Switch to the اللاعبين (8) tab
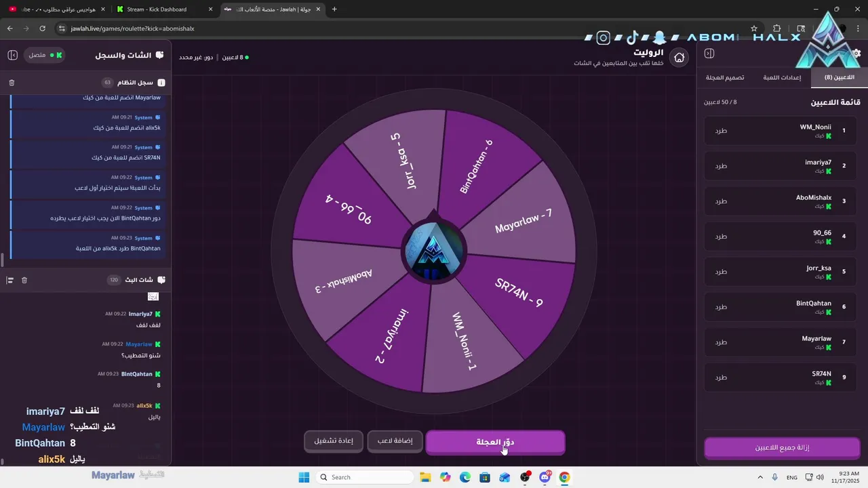The width and height of the screenshot is (868, 488). (839, 77)
